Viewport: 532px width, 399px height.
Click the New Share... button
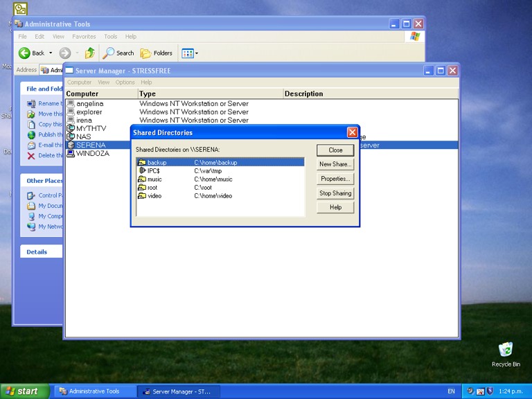[x=335, y=164]
